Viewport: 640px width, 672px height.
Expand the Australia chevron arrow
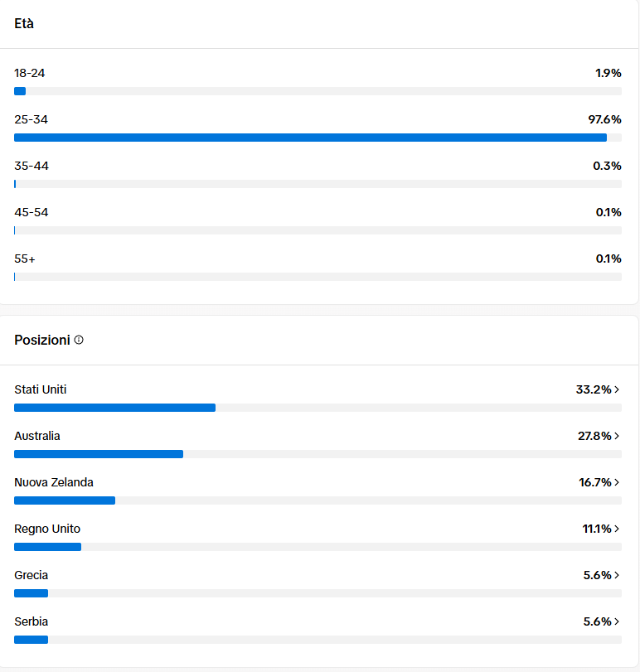(x=618, y=436)
